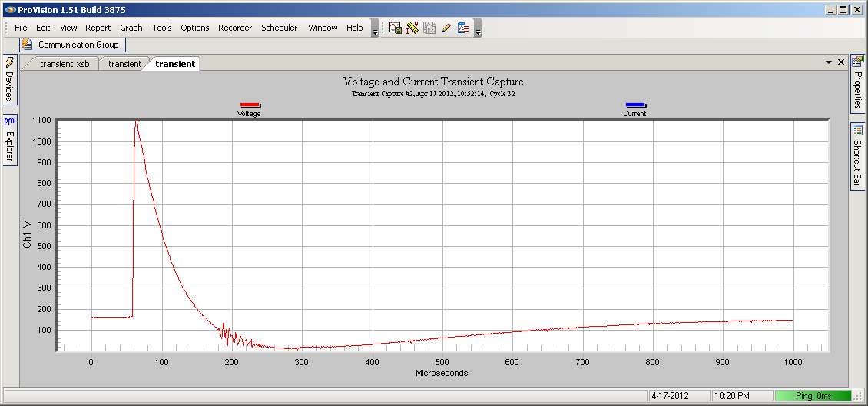Switch to the inactive transient tab

124,64
